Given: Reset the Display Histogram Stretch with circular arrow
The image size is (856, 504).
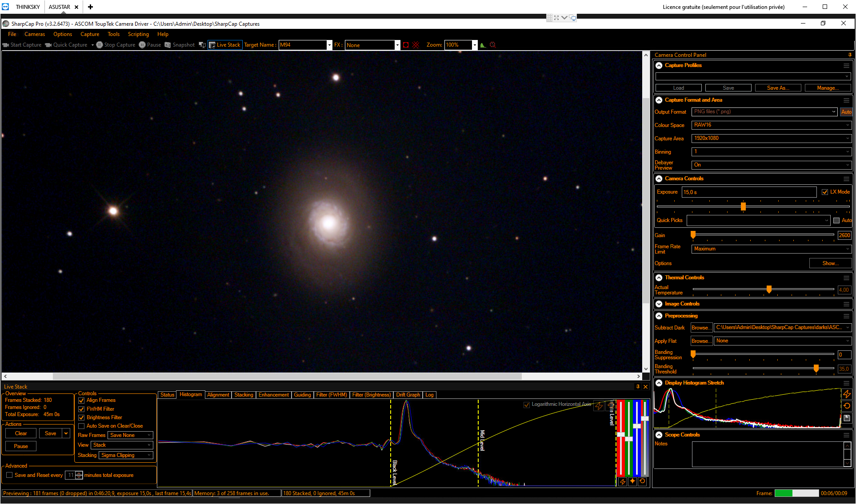Looking at the screenshot, I should pos(847,406).
